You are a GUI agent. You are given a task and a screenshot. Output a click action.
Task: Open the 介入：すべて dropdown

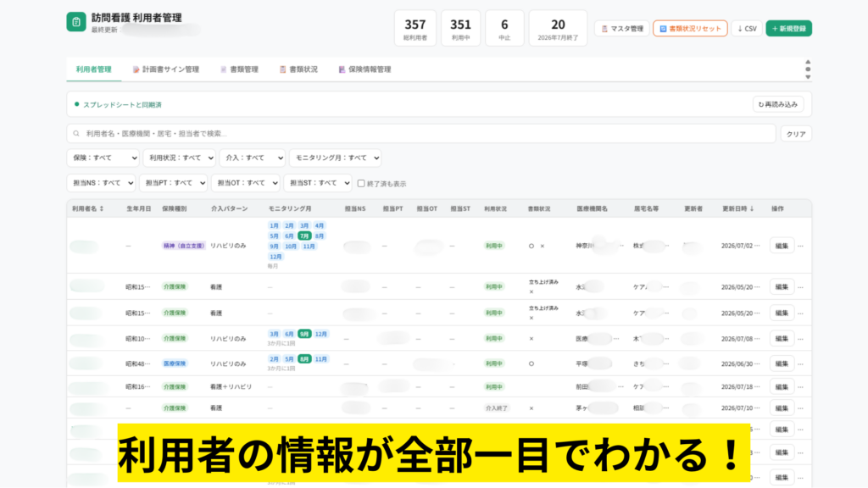coord(253,158)
